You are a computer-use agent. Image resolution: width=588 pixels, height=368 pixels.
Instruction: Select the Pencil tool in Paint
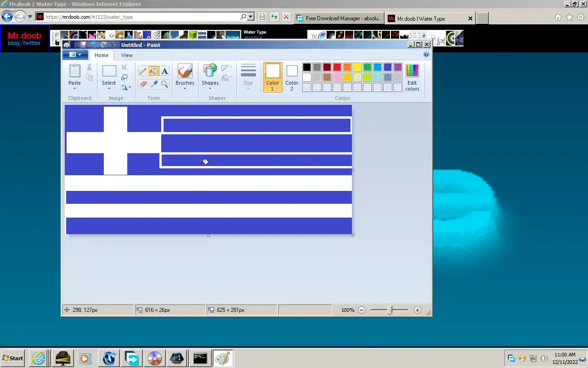[x=143, y=71]
